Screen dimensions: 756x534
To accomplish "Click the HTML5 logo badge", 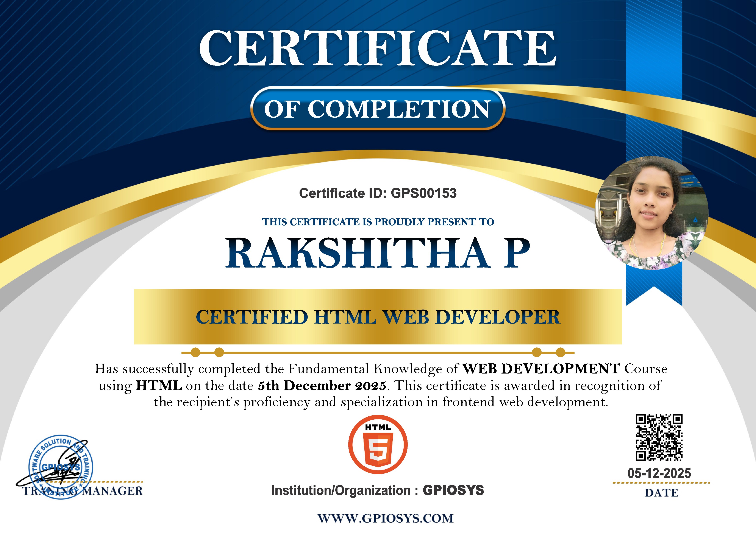I will pyautogui.click(x=378, y=444).
